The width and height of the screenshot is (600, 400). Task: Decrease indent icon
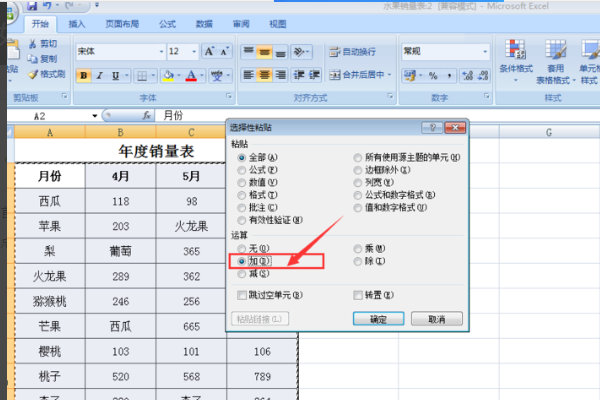click(x=299, y=75)
